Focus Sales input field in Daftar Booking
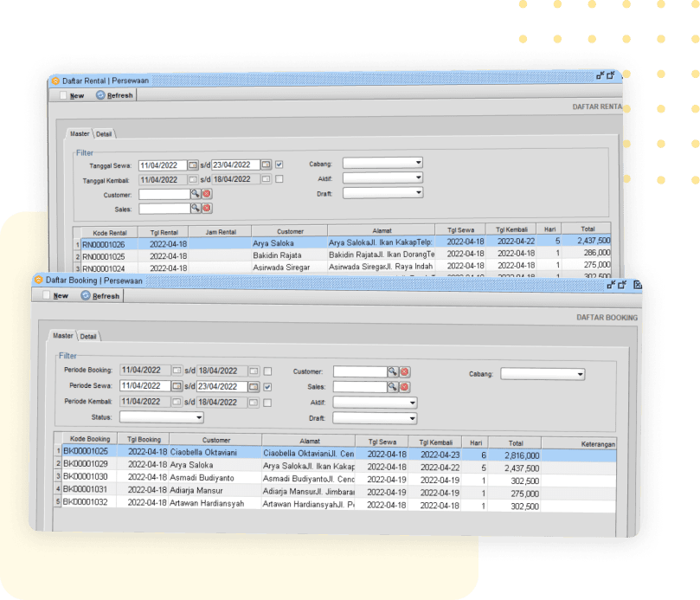The image size is (700, 600). pyautogui.click(x=360, y=387)
